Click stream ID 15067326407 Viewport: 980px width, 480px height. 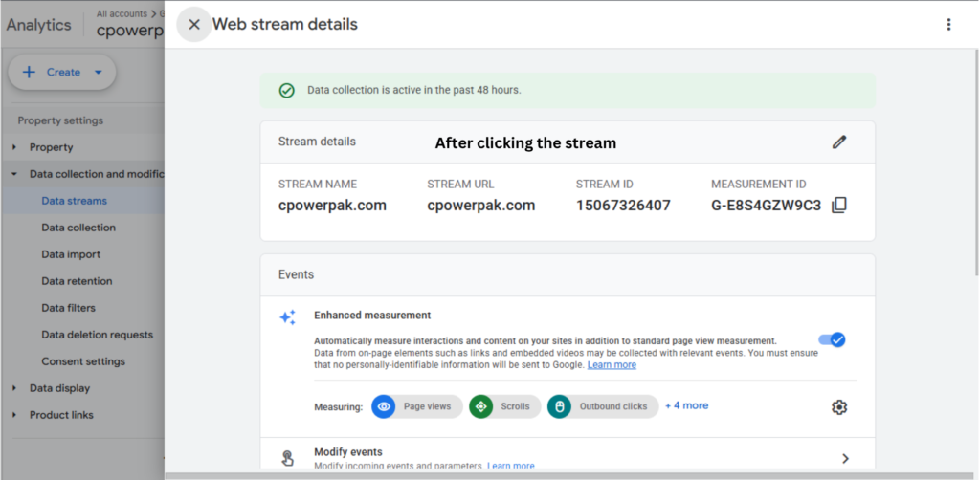click(x=623, y=206)
